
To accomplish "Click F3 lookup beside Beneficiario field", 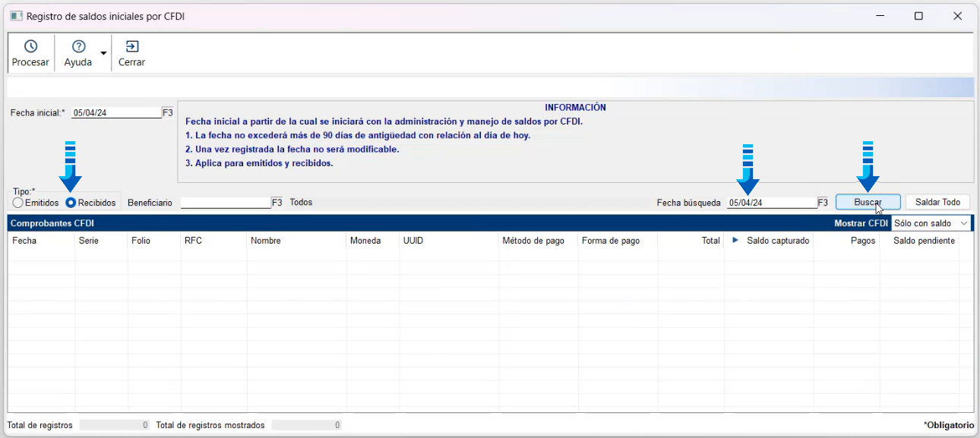I will click(277, 203).
